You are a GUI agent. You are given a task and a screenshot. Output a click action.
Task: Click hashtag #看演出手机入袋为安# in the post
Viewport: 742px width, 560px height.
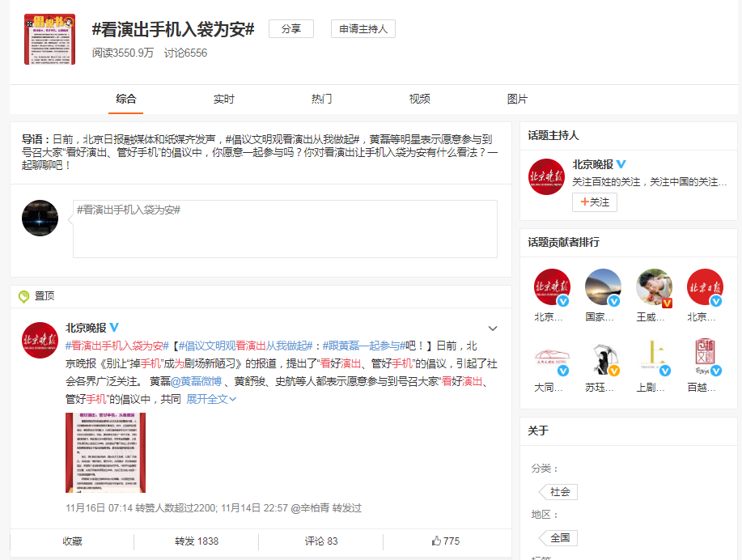(117, 346)
